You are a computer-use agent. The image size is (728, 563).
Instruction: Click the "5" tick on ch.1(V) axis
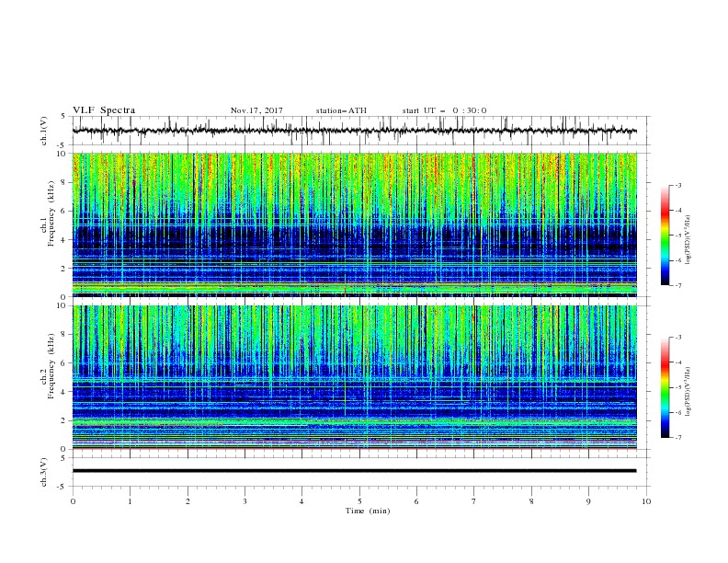[64, 116]
